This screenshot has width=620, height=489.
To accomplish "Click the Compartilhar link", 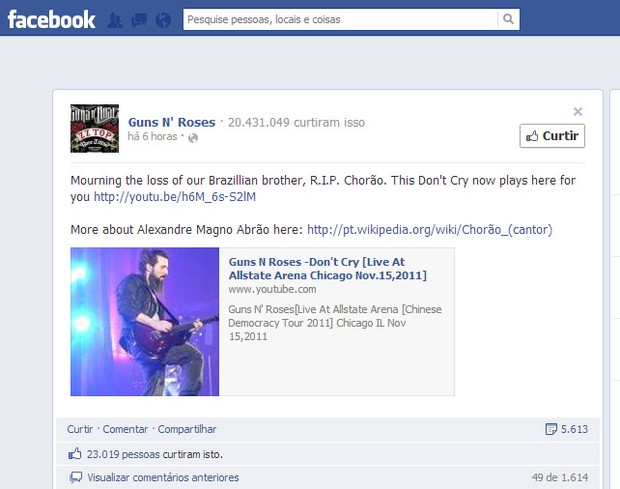I will pos(187,429).
